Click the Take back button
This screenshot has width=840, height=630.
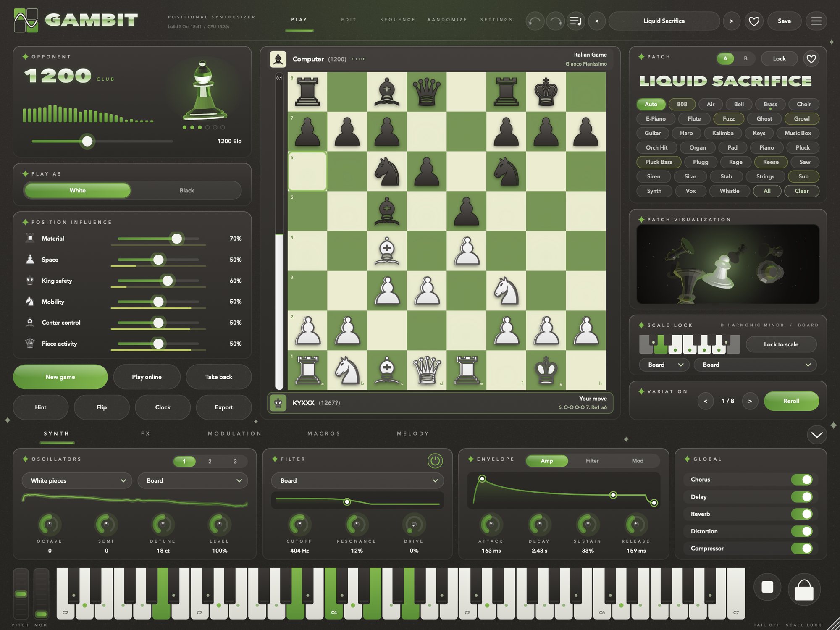pyautogui.click(x=218, y=377)
